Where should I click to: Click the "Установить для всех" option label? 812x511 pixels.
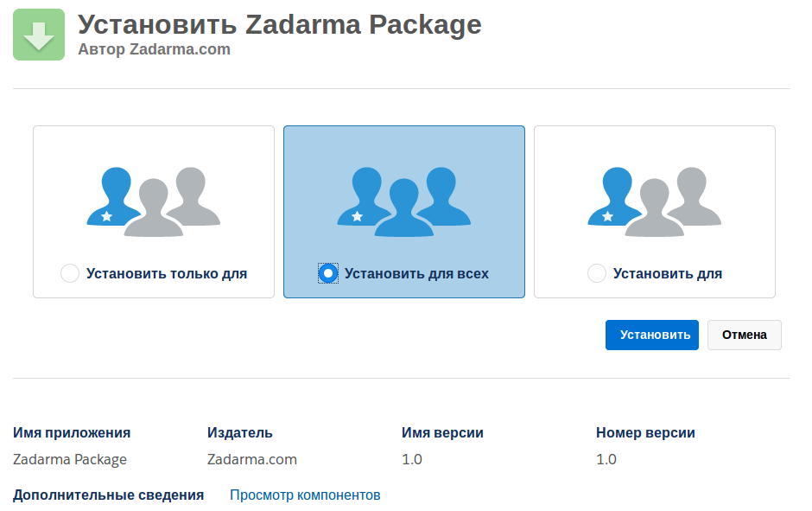(416, 274)
